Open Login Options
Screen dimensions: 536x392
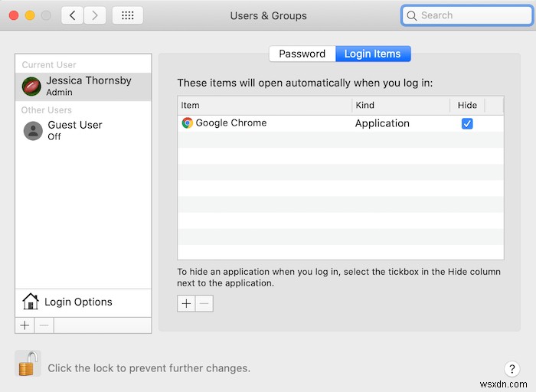point(78,302)
